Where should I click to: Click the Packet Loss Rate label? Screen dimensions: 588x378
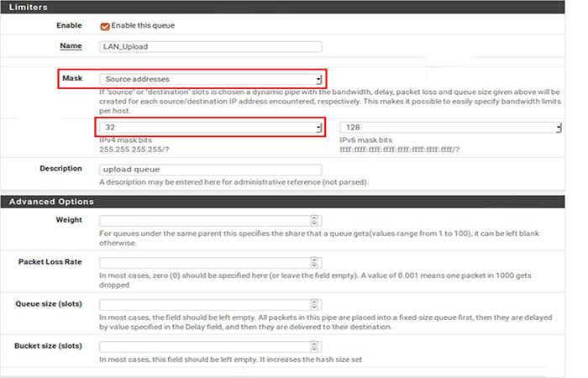(x=50, y=262)
